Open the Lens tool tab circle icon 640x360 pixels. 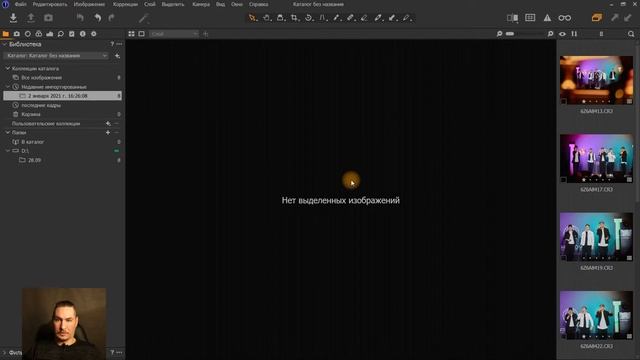(28, 34)
